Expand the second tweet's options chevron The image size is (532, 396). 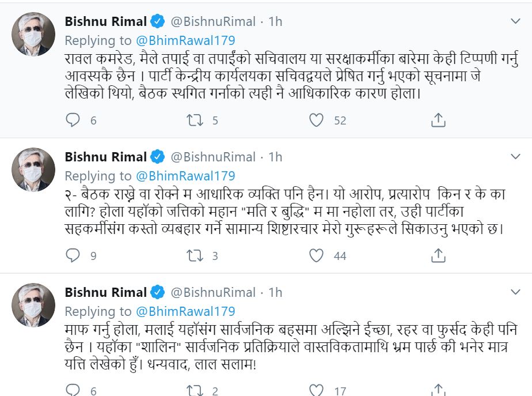[x=516, y=156]
